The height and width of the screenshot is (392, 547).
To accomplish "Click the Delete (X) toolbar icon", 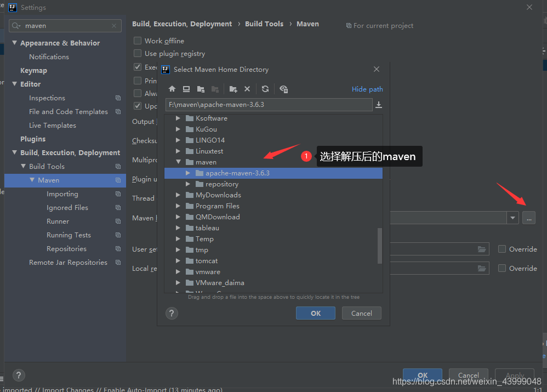I will pos(247,89).
